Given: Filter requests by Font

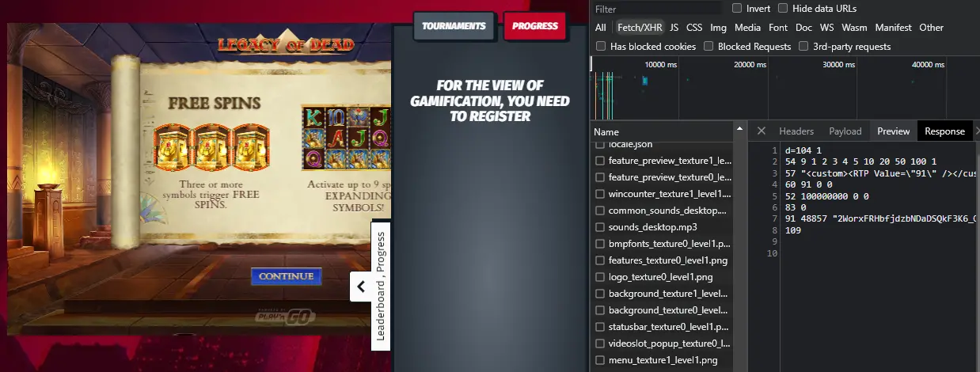Looking at the screenshot, I should [778, 28].
